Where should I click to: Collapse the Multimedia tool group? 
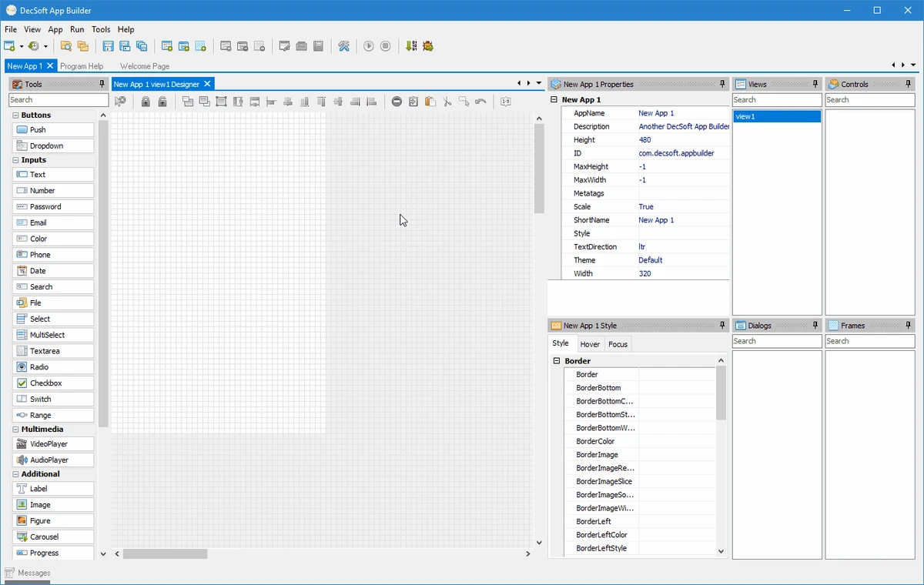(15, 430)
